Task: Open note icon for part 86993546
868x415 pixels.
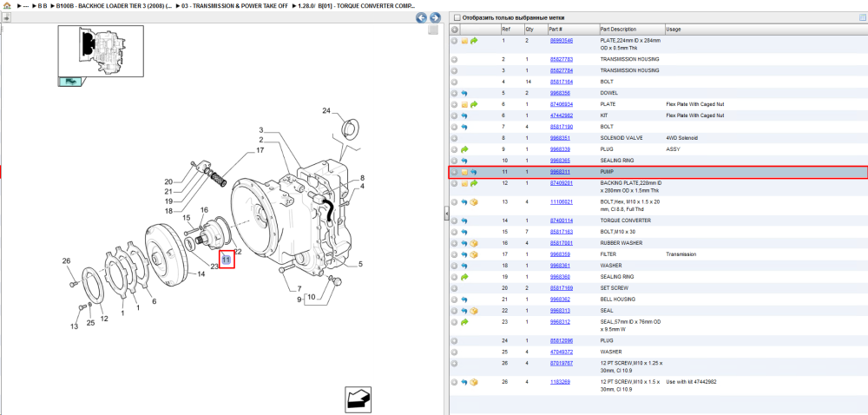Action: [x=464, y=41]
